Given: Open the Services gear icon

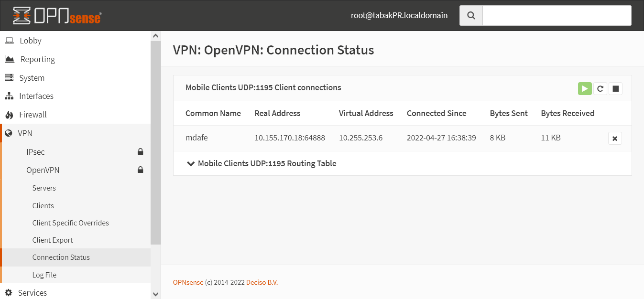Looking at the screenshot, I should [x=9, y=292].
